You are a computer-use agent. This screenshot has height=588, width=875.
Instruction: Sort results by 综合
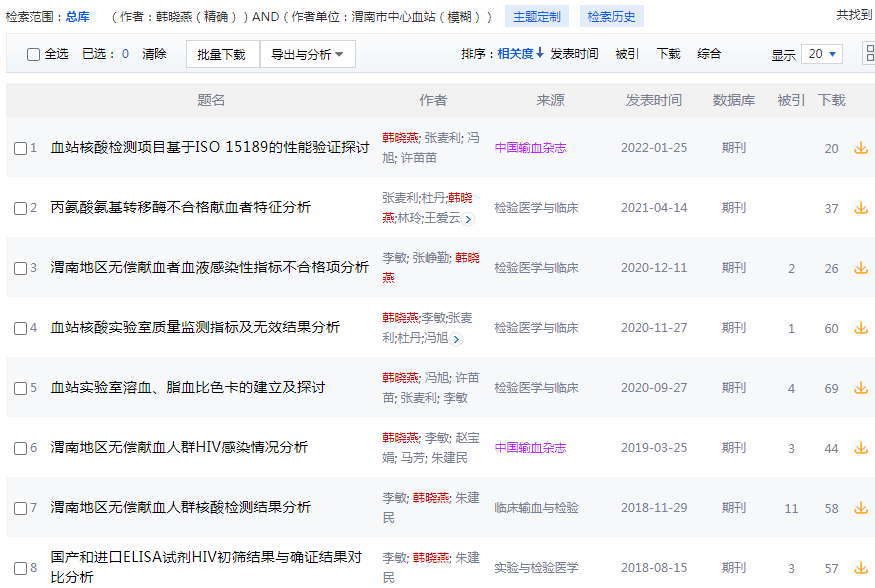[709, 54]
